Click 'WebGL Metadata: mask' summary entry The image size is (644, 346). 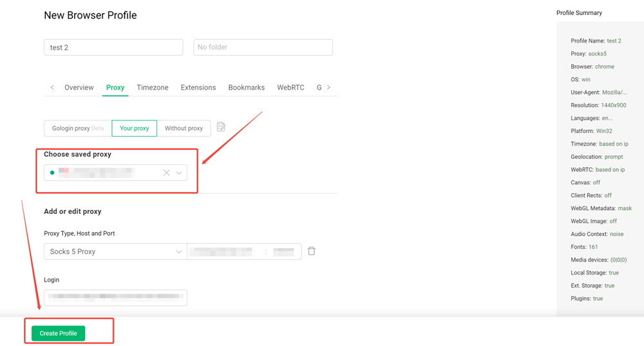[601, 208]
